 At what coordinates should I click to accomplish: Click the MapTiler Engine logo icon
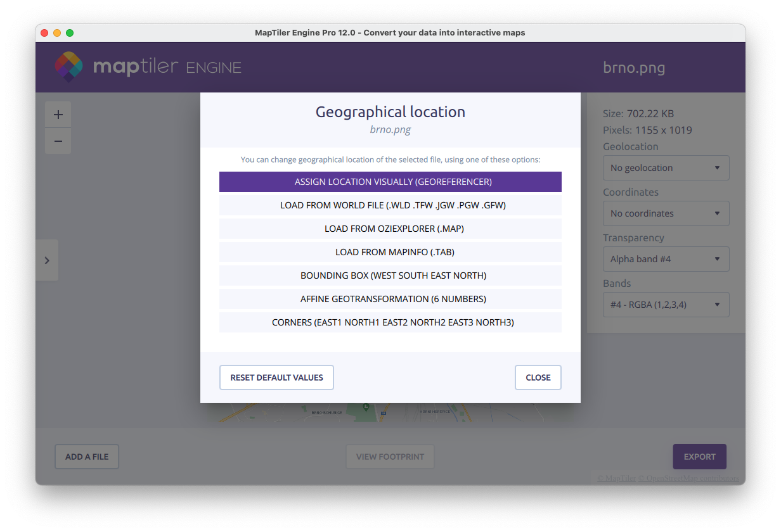coord(68,67)
